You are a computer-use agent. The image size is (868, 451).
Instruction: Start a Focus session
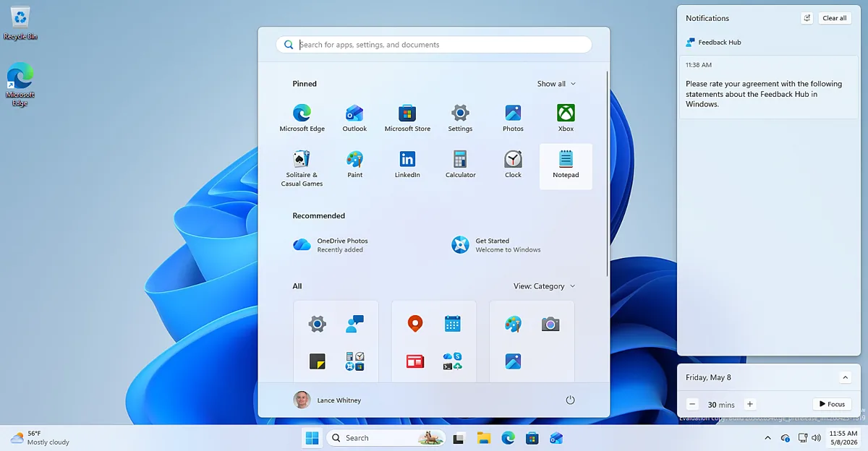[832, 405]
